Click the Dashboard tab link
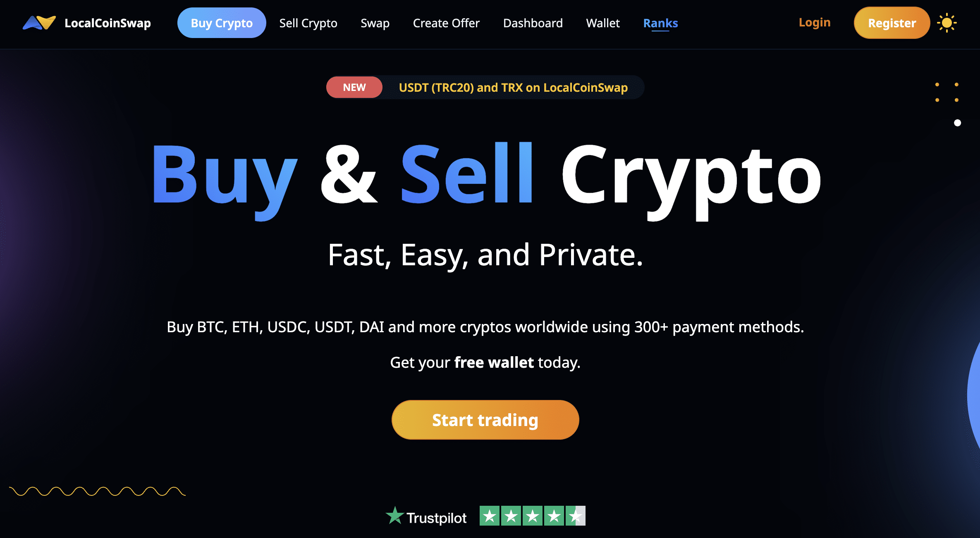The height and width of the screenshot is (538, 980). [x=534, y=23]
